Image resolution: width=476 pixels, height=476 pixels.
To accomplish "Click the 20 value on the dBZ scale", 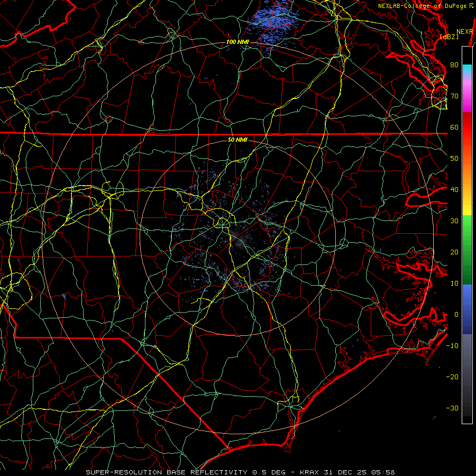I will click(x=454, y=252).
